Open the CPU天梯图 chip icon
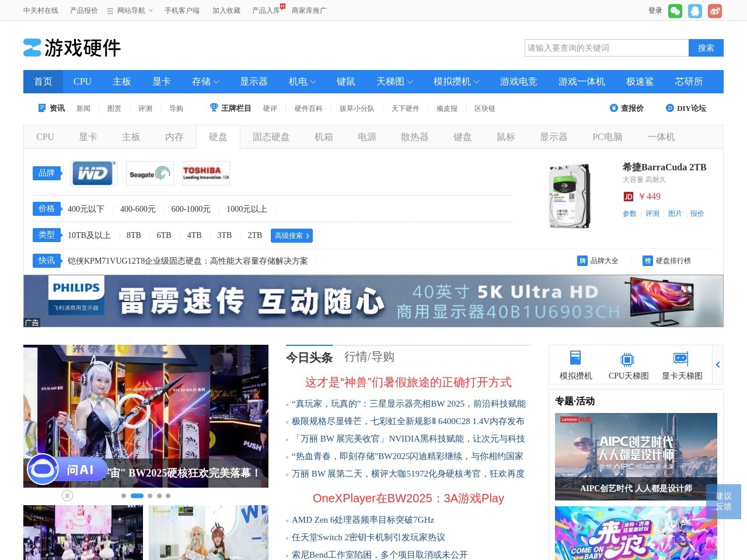This screenshot has height=560, width=747. tap(628, 359)
